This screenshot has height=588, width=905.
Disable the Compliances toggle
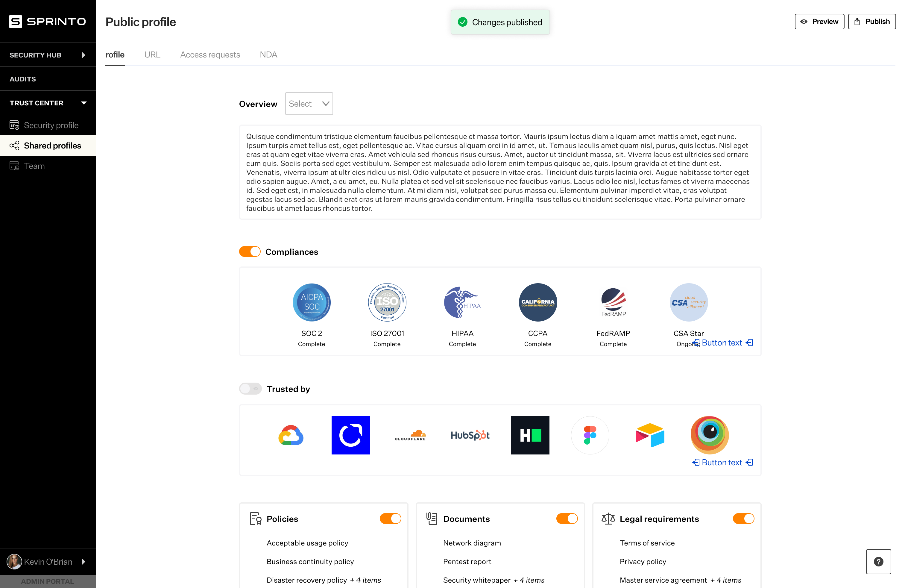(250, 252)
